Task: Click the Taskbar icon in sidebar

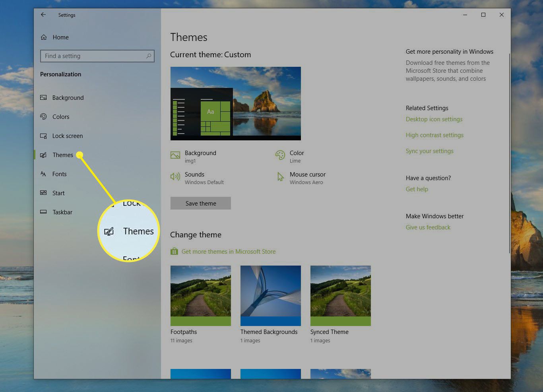Action: click(x=43, y=212)
